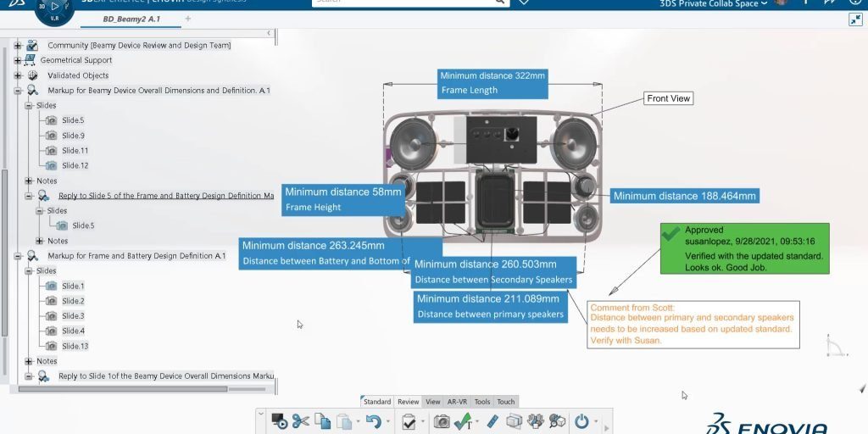Screen dimensions: 868x434
Task: Switch to the Tools tab
Action: 482,402
